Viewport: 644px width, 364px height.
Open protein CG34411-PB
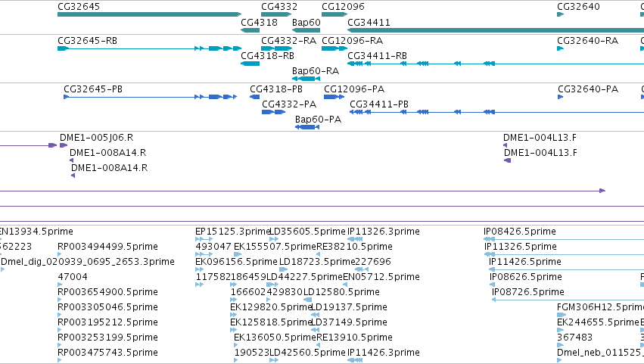click(497, 112)
